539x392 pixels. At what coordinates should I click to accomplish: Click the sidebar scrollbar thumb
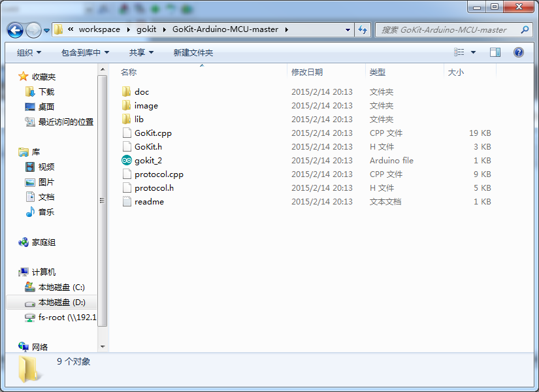pyautogui.click(x=102, y=201)
